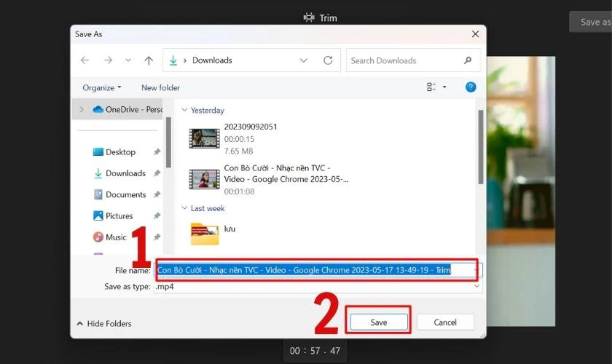Image resolution: width=612 pixels, height=364 pixels.
Task: Click the Search Downloads field
Action: [x=413, y=60]
